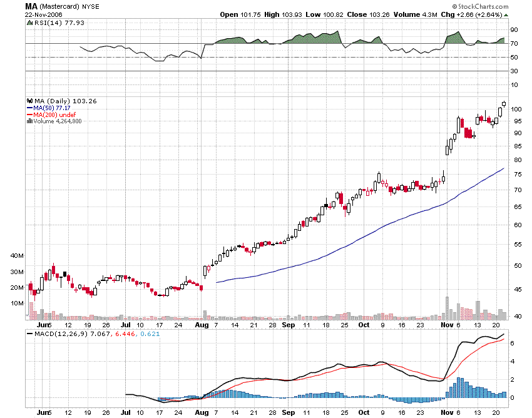Click the '4' label on the MACD axis
This screenshot has height=418, width=532.
pyautogui.click(x=513, y=361)
